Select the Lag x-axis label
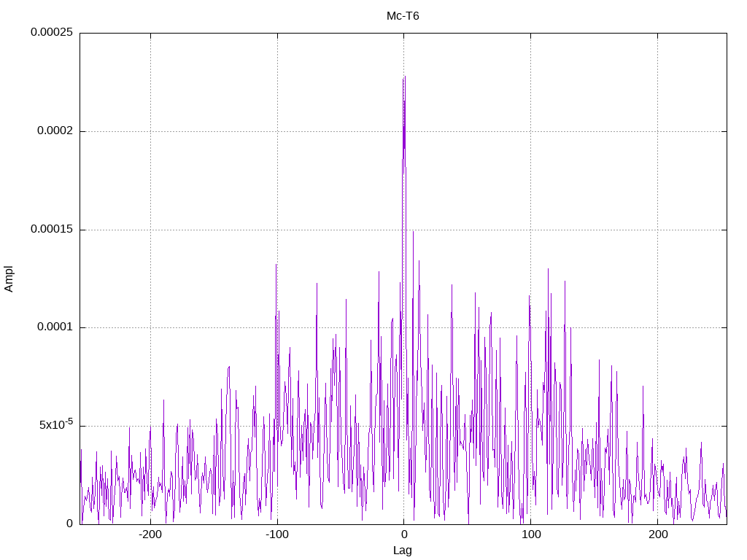747x560 pixels. tap(403, 550)
